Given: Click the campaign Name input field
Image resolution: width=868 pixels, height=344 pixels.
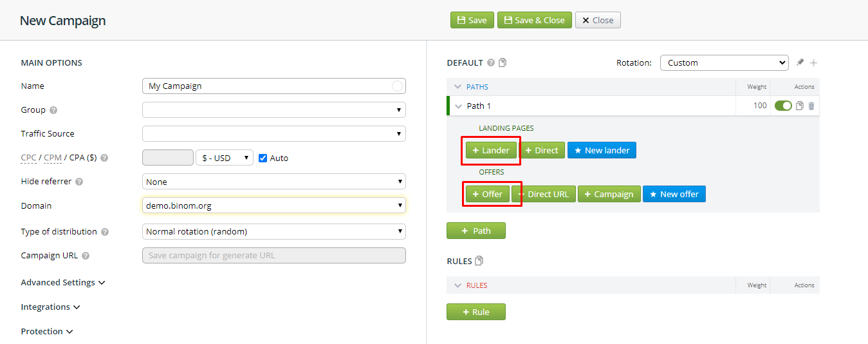Looking at the screenshot, I should (x=268, y=86).
